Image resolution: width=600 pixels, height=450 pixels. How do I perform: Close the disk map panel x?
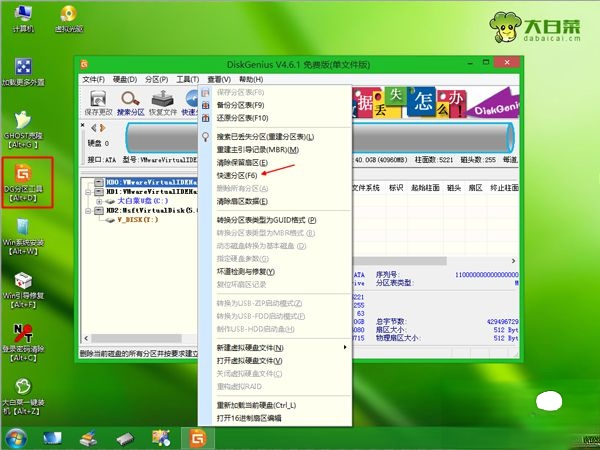[x=83, y=125]
